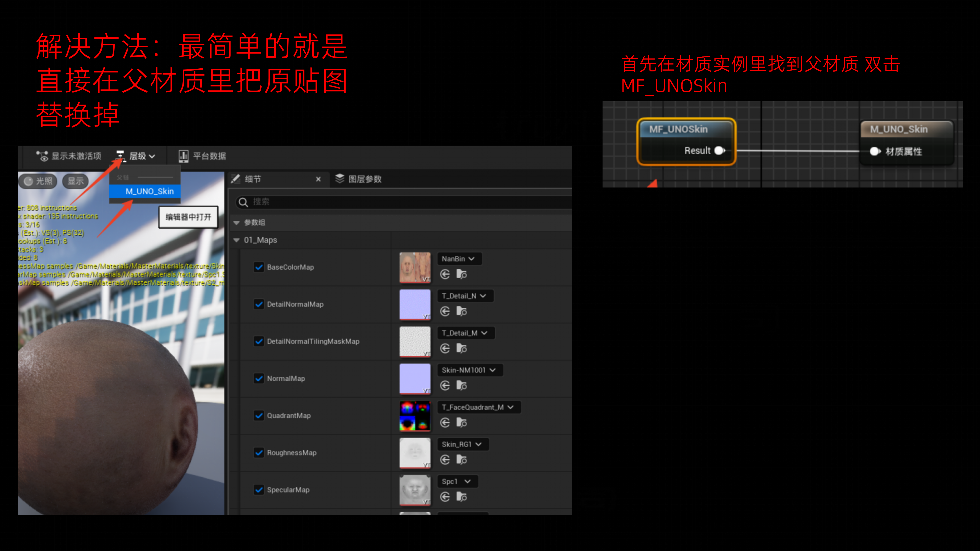Toggle the 光照 lighting viewport button
980x551 pixels.
point(38,181)
